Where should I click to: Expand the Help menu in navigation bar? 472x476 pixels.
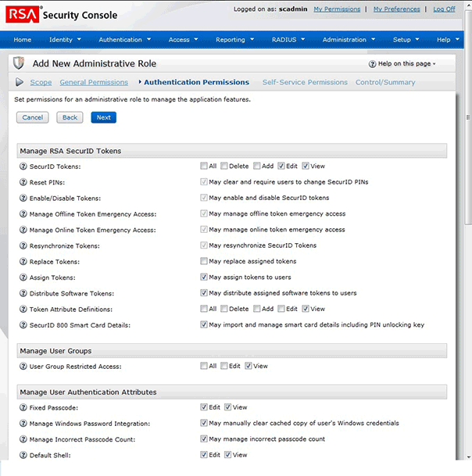[x=448, y=39]
